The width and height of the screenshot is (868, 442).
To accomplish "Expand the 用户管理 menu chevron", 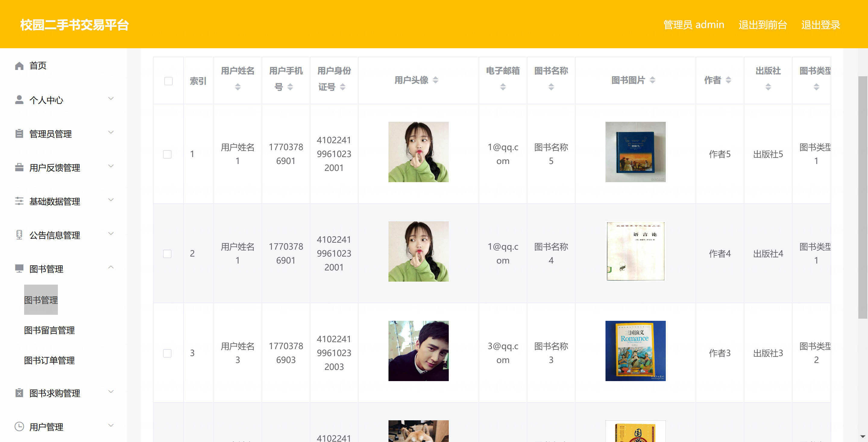I will [111, 425].
